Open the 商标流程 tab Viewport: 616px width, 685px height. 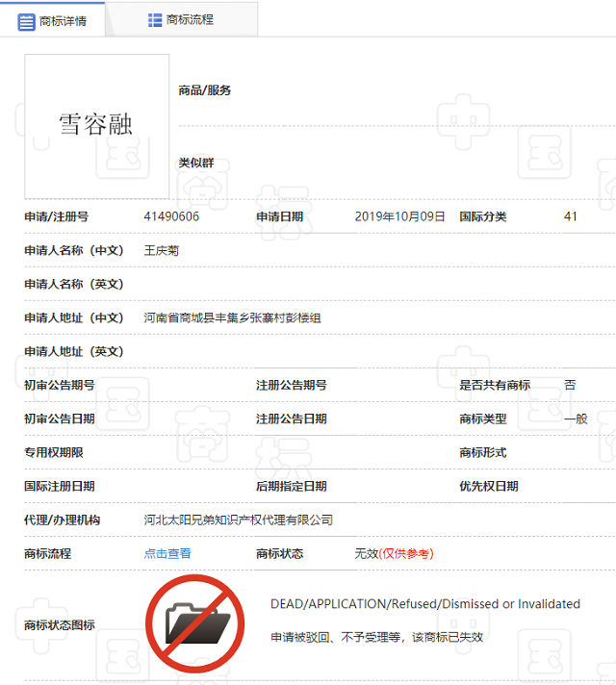(180, 19)
